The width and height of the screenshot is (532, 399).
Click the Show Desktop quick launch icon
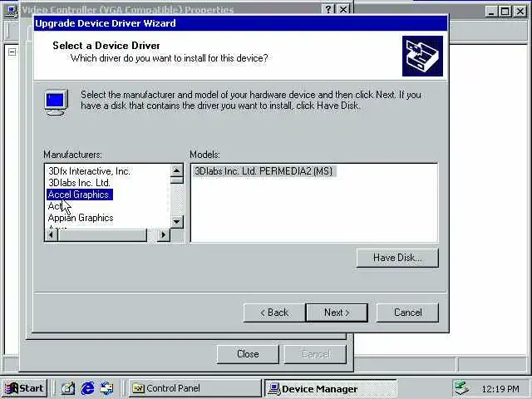pyautogui.click(x=68, y=388)
